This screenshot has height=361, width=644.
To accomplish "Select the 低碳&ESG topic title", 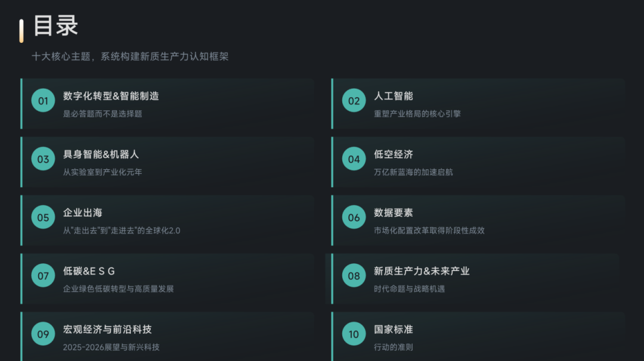I will click(89, 271).
